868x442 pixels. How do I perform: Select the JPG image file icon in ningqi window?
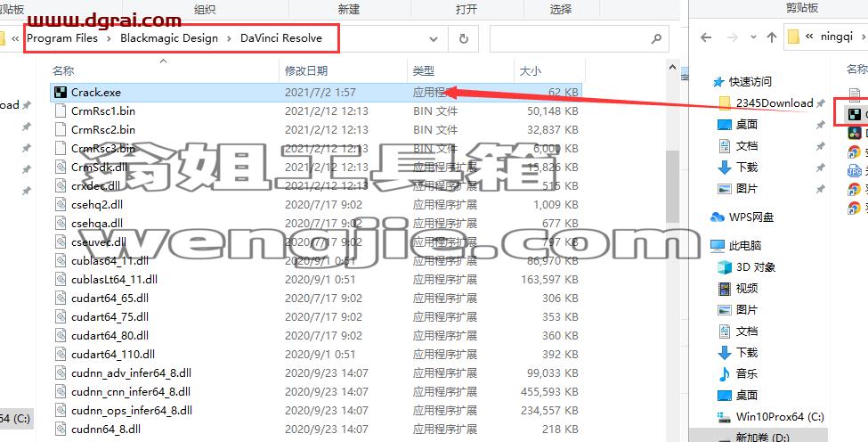pos(855,170)
